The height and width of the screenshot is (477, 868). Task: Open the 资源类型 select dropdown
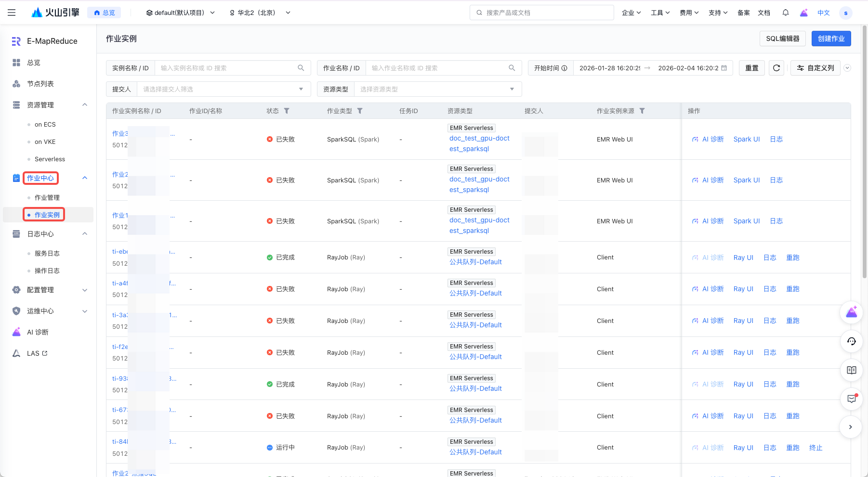437,89
